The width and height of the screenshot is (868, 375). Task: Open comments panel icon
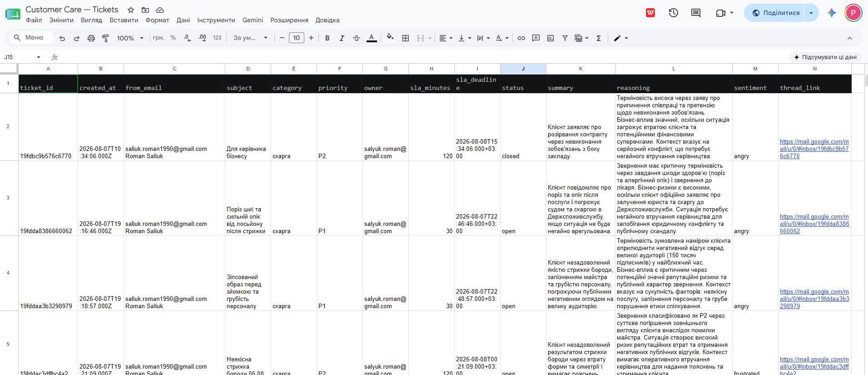pyautogui.click(x=696, y=13)
